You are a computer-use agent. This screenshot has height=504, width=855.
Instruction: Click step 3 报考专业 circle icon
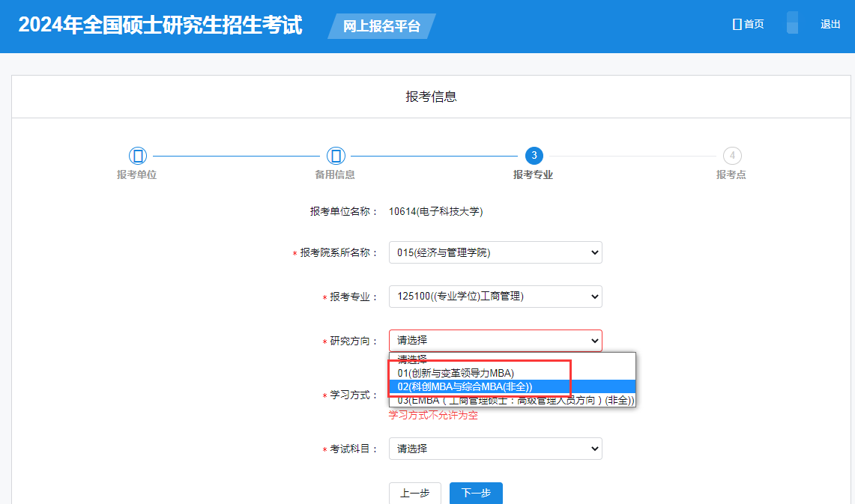coord(534,156)
